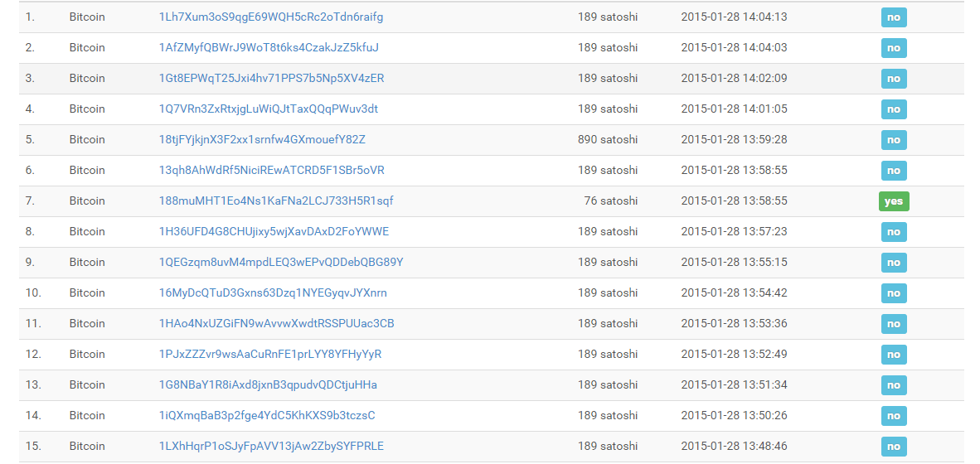Click the no badge in row 6
980x464 pixels.
coord(894,171)
